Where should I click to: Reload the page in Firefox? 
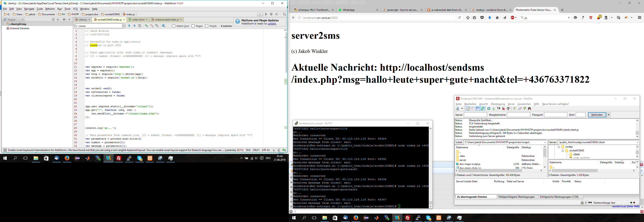(x=459, y=18)
